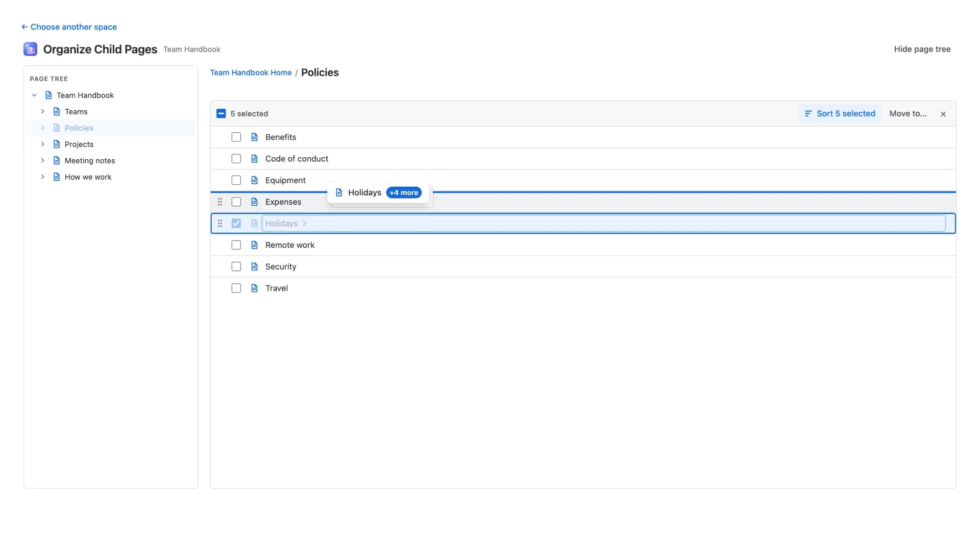Screen dimensions: 980x533
Task: Click the Travel page title
Action: click(x=277, y=288)
